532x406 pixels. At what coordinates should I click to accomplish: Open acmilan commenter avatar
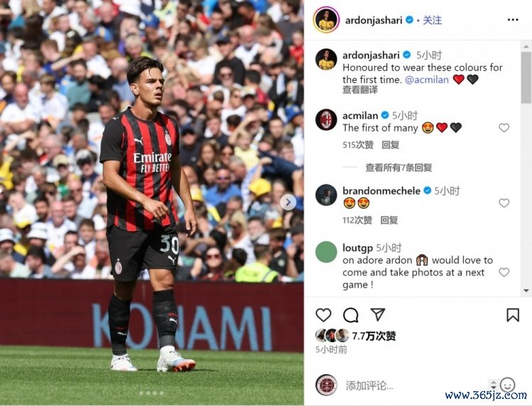[x=326, y=120]
